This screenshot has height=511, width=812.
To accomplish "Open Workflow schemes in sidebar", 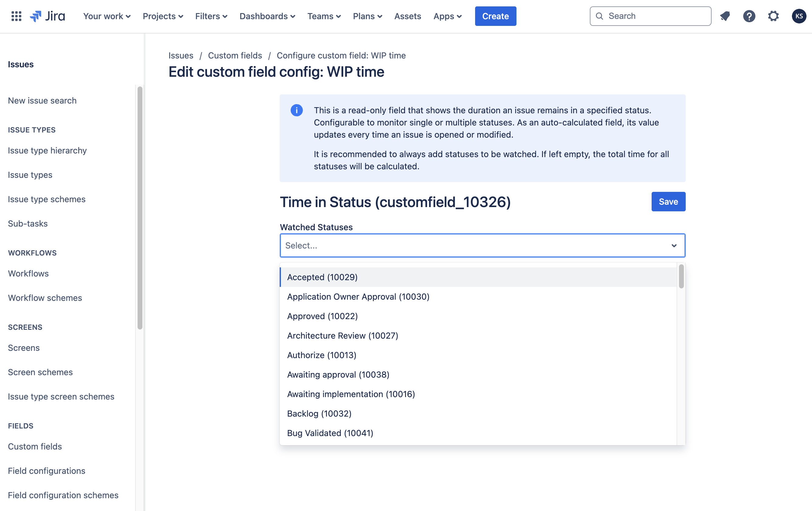I will click(45, 298).
